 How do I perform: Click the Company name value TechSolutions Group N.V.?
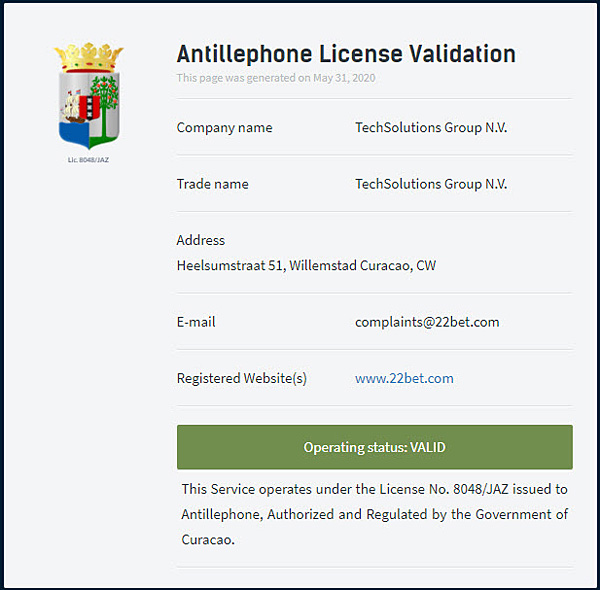click(431, 127)
